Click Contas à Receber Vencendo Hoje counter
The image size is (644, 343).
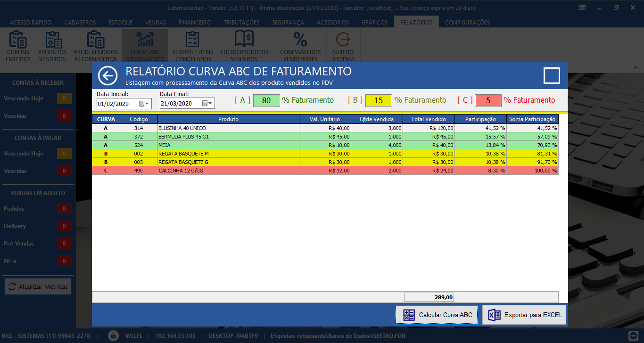coord(65,98)
